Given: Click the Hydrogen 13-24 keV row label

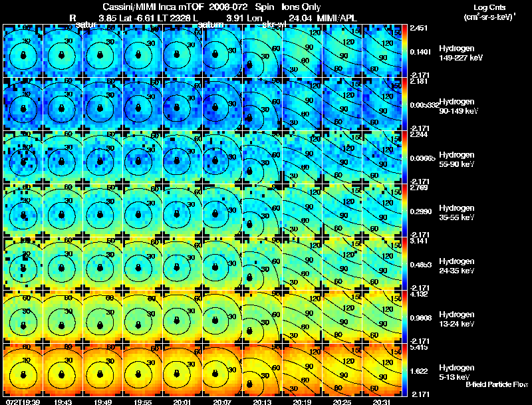Looking at the screenshot, I should click(x=457, y=319).
